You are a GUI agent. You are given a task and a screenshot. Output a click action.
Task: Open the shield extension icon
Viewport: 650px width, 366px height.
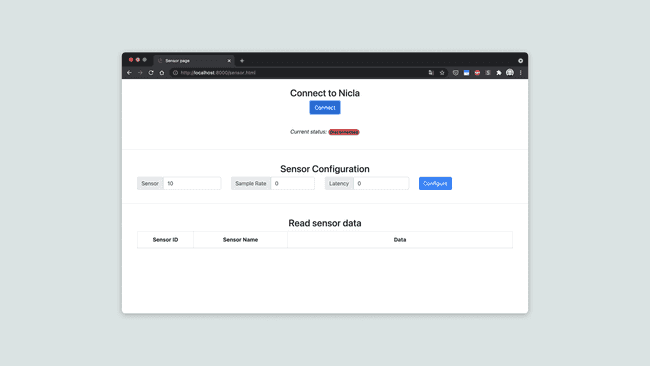(456, 73)
